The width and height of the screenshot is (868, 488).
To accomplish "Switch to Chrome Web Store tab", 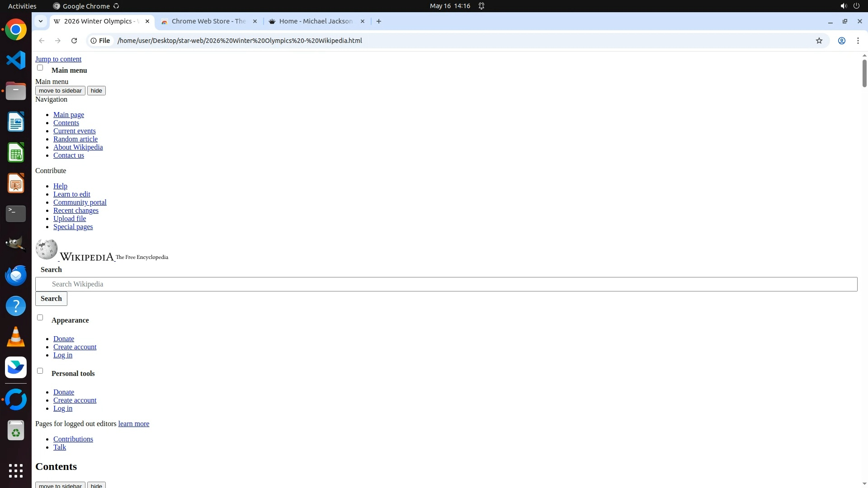I will click(x=208, y=21).
